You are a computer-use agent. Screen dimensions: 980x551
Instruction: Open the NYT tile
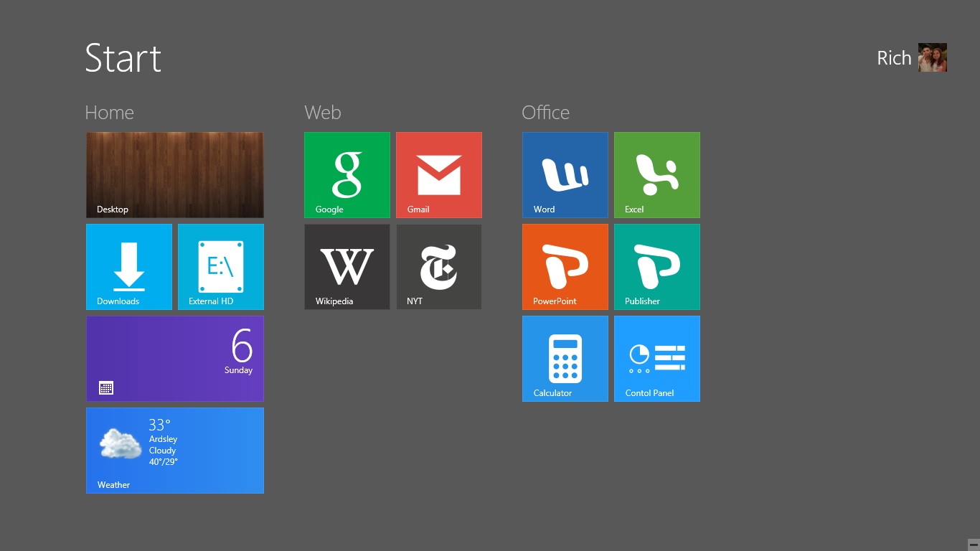click(439, 267)
